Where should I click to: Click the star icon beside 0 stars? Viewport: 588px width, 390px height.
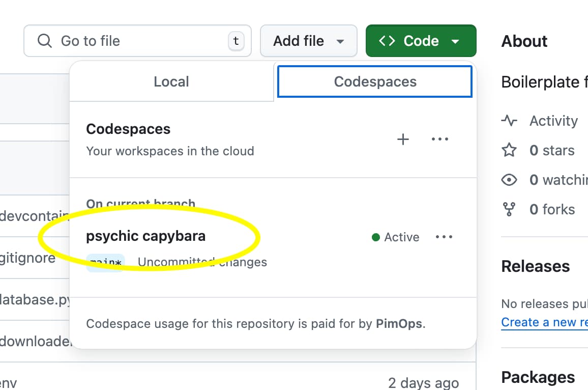(509, 151)
